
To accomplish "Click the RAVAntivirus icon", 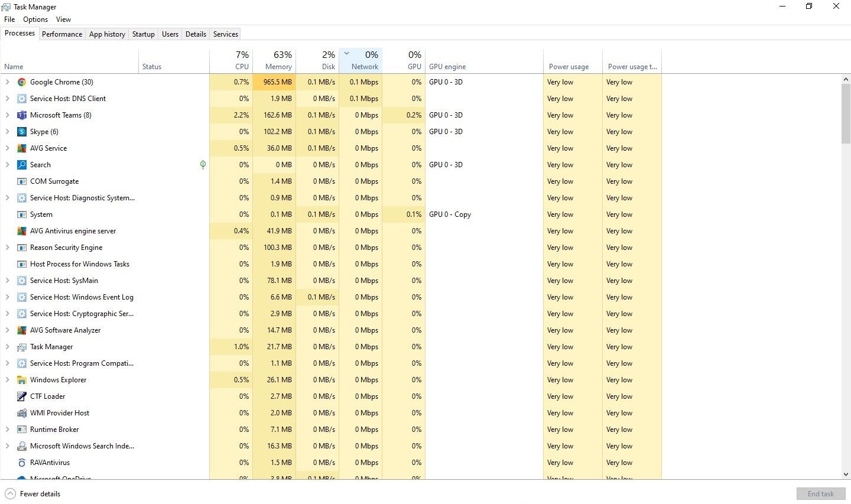I will coord(22,463).
